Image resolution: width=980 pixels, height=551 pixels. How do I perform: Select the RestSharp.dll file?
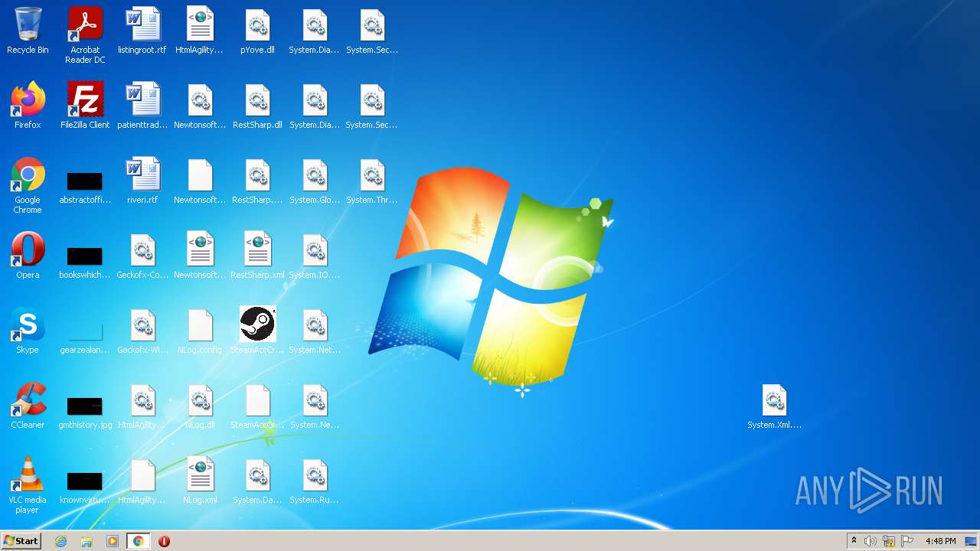click(x=257, y=106)
